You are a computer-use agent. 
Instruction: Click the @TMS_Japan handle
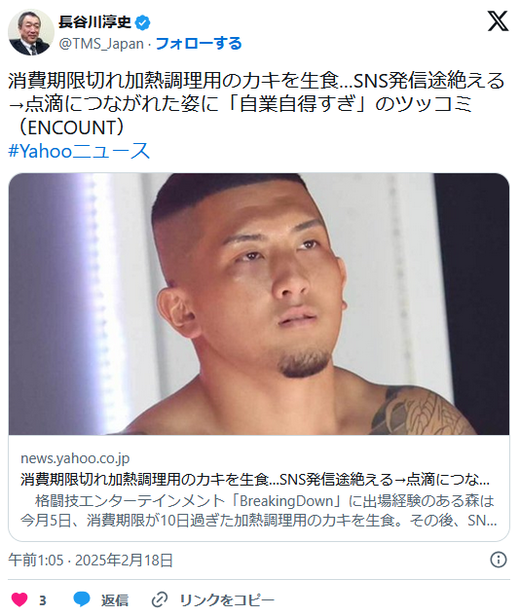point(101,44)
